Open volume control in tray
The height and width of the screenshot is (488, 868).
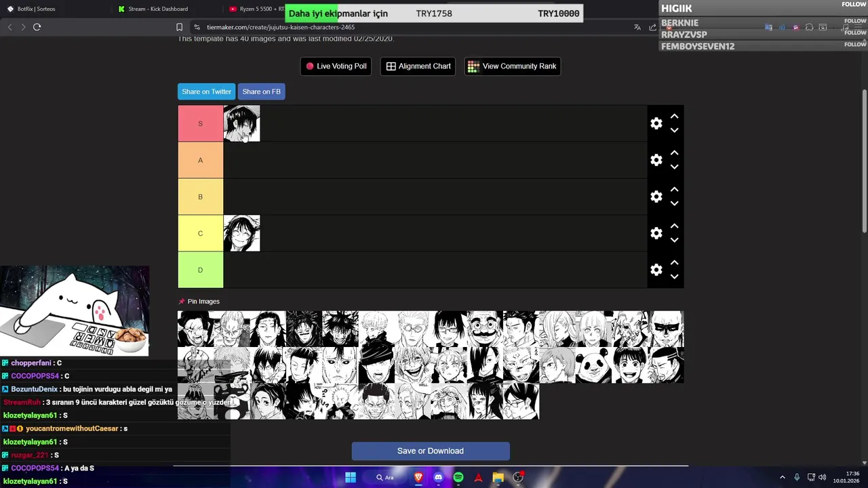[x=822, y=477]
